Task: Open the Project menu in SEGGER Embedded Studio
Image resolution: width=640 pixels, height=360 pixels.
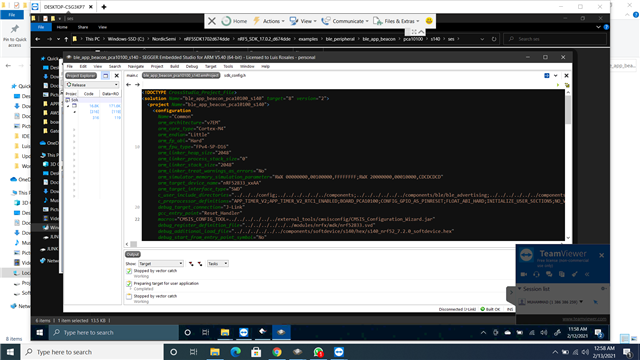Action: coord(157,66)
